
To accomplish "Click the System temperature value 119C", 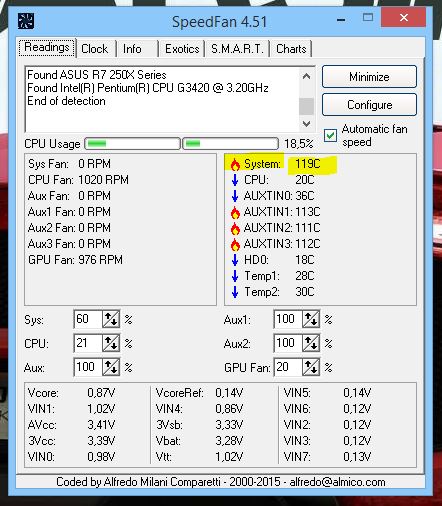I will 308,164.
